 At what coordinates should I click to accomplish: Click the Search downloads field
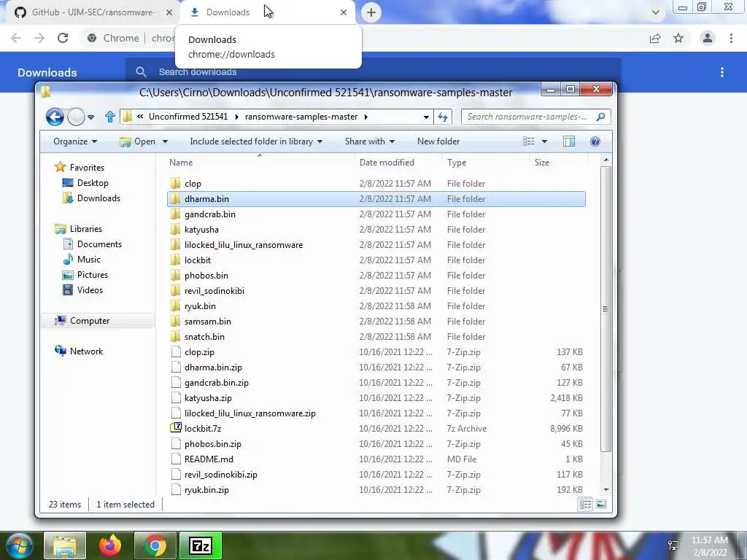[x=373, y=72]
